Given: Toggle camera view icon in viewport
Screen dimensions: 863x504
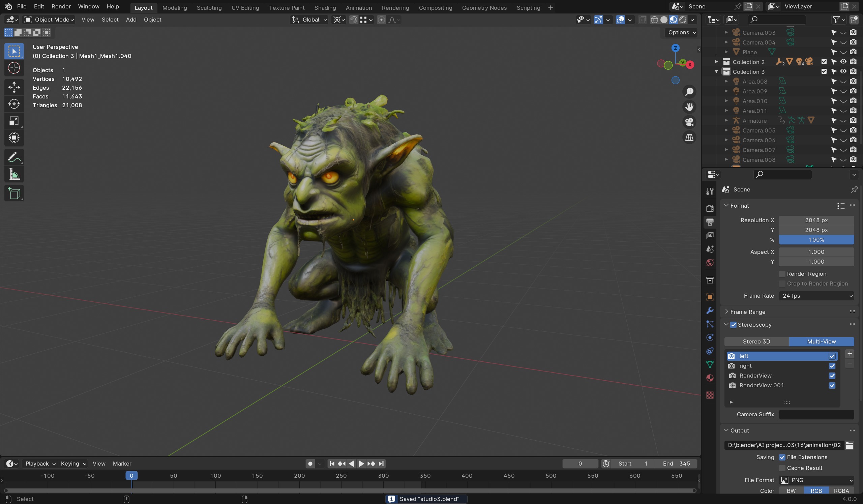Looking at the screenshot, I should coord(689,122).
